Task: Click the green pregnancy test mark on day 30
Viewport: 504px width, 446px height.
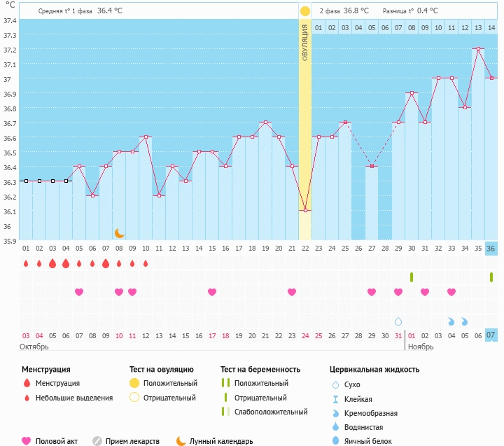Action: click(412, 277)
